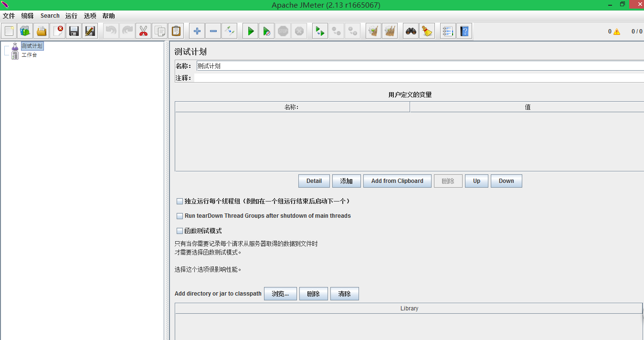Click the Clear results broom icon
Image resolution: width=644 pixels, height=340 pixels.
(374, 32)
